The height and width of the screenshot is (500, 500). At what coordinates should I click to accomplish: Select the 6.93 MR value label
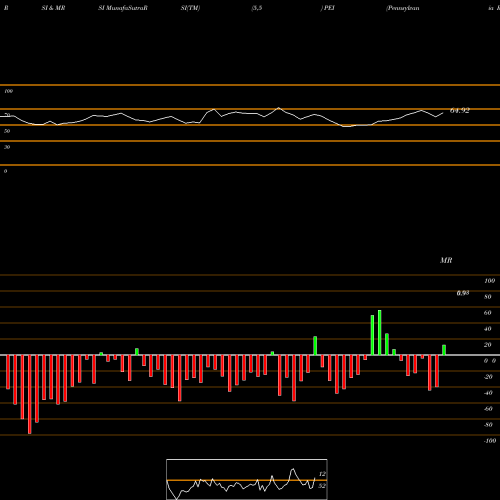click(463, 293)
